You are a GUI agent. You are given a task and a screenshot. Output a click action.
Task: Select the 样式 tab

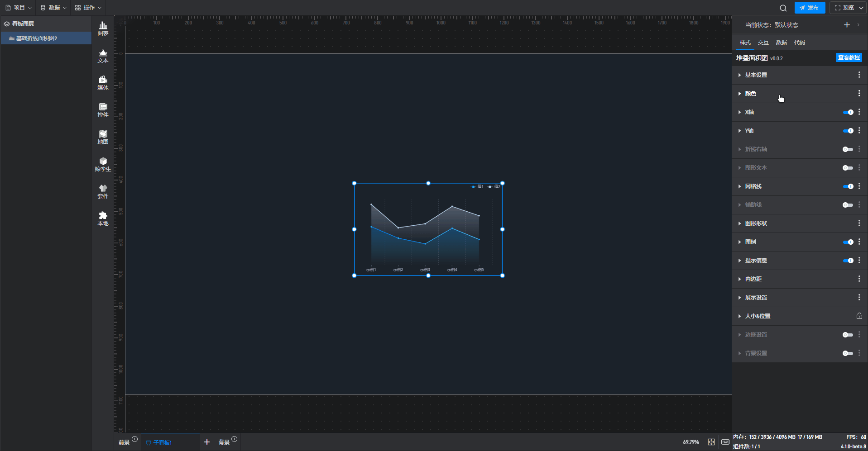point(745,43)
